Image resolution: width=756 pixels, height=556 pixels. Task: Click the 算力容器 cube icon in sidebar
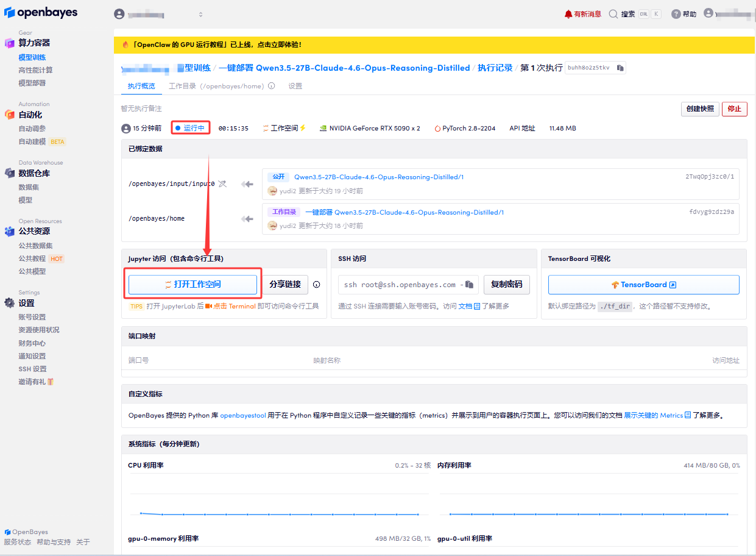point(10,43)
